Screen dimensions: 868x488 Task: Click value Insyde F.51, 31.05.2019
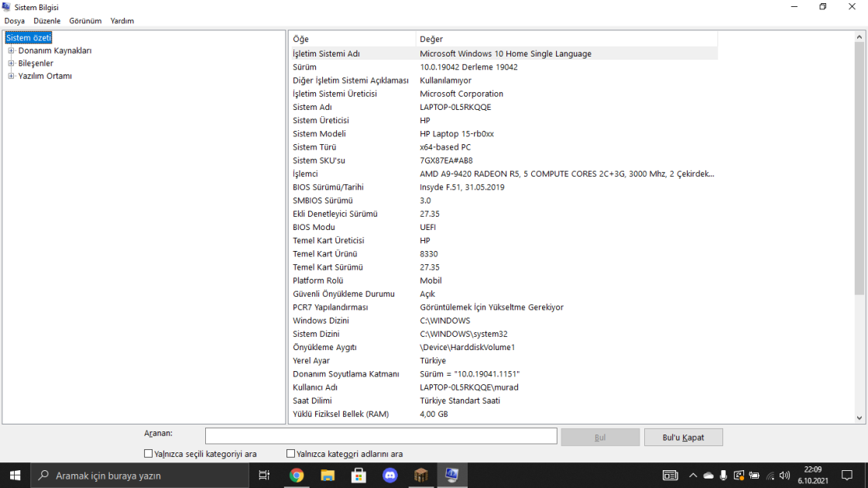tap(461, 187)
